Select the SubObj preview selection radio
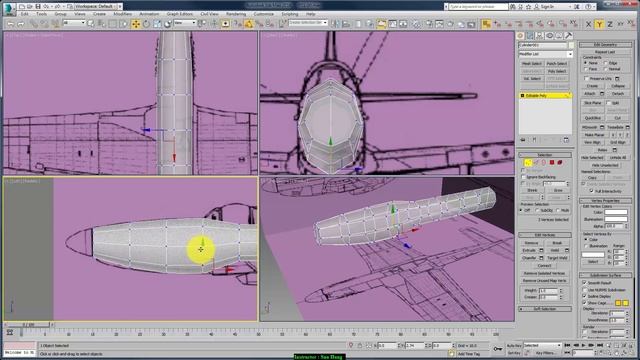 (537, 210)
